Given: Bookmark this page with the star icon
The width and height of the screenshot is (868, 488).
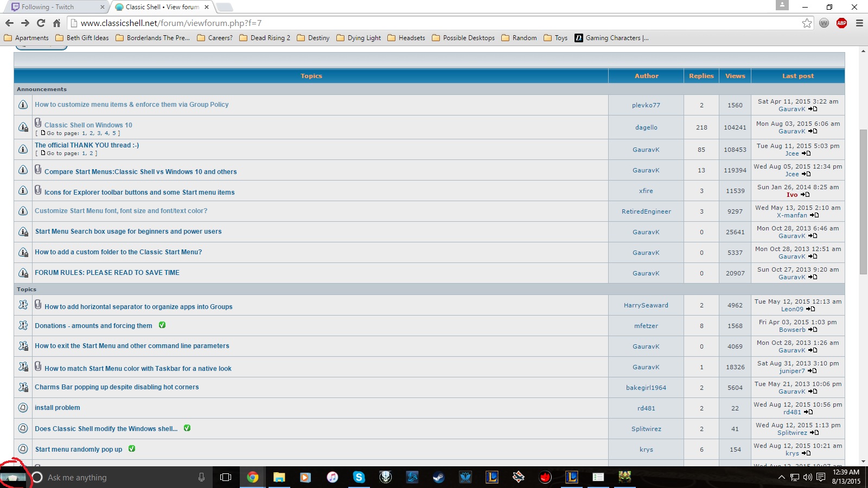Looking at the screenshot, I should click(807, 23).
